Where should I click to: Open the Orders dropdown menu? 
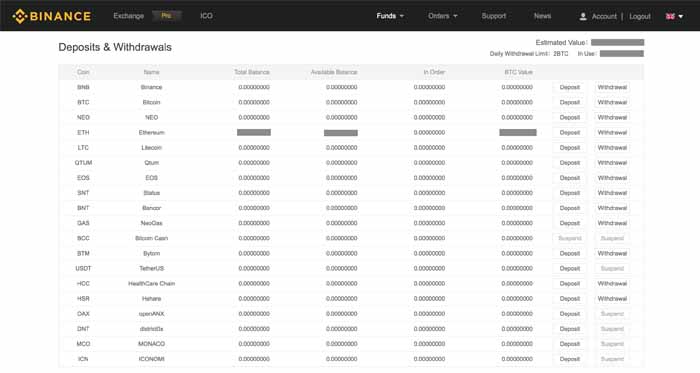pos(442,16)
